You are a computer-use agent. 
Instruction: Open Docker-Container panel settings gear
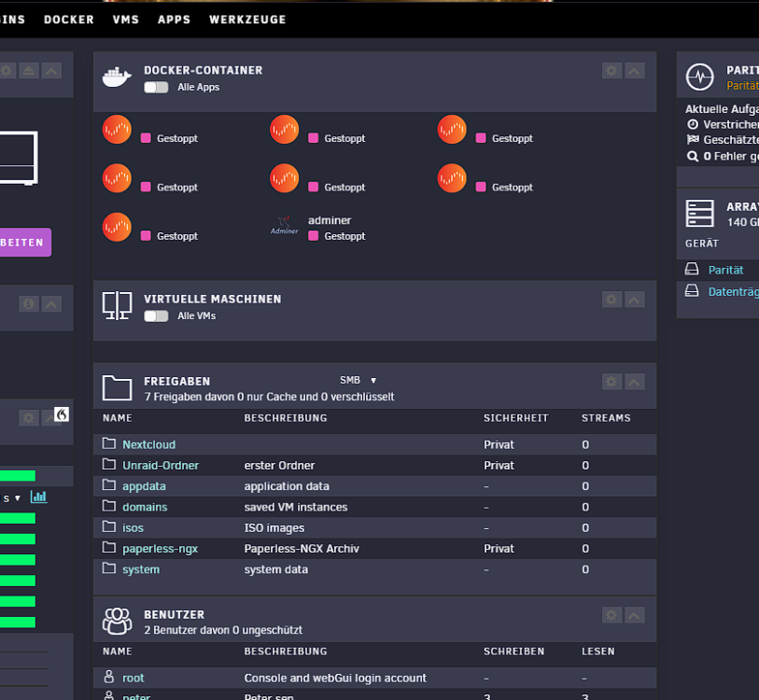tap(611, 71)
